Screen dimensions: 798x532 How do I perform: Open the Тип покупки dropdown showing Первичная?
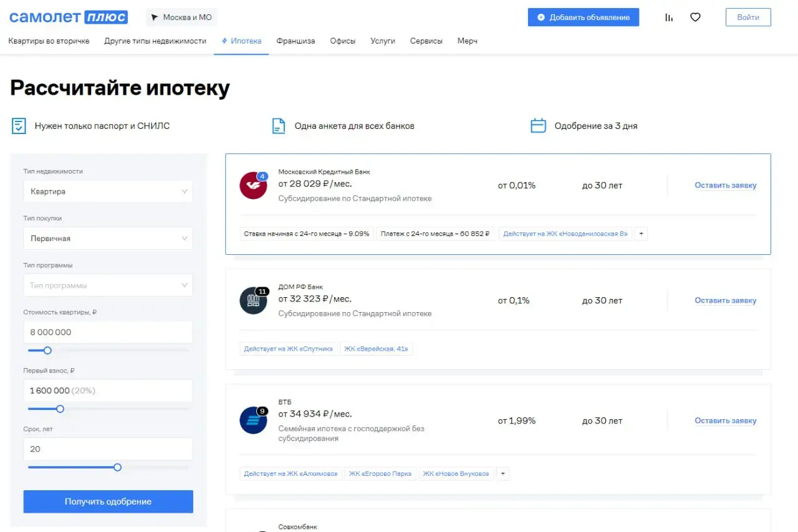(x=108, y=238)
